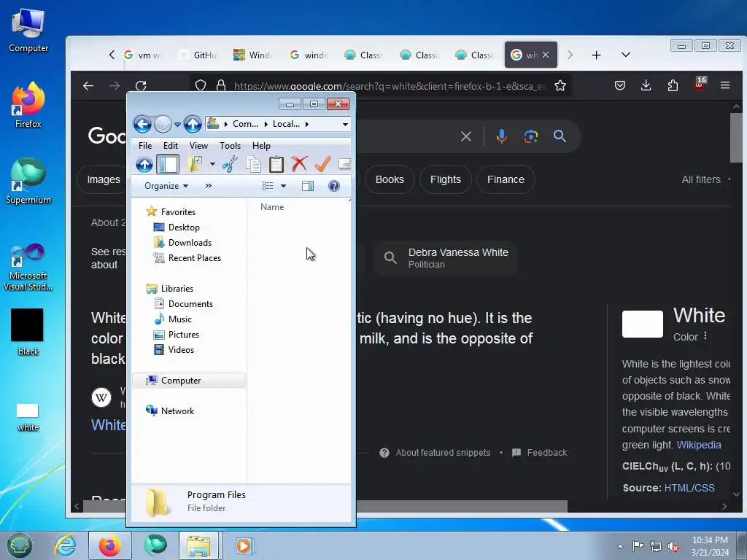The width and height of the screenshot is (747, 560).
Task: Click the Copy pages icon
Action: 253,164
